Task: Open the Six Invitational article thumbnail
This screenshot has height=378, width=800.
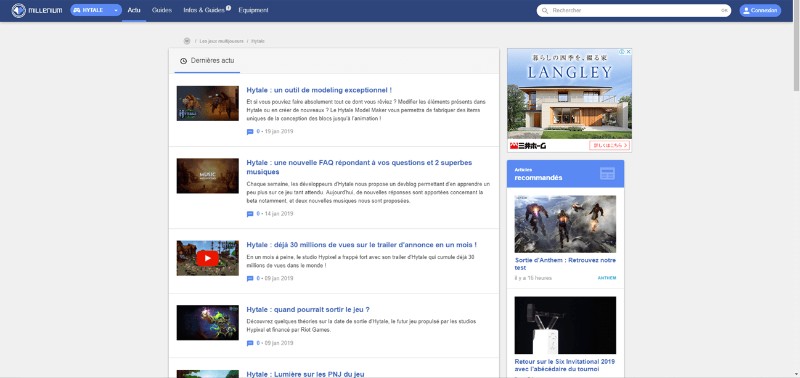Action: (565, 325)
